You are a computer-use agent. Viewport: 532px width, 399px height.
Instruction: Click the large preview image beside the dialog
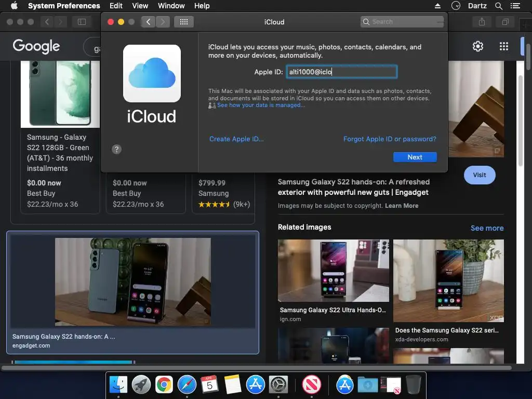coord(476,109)
